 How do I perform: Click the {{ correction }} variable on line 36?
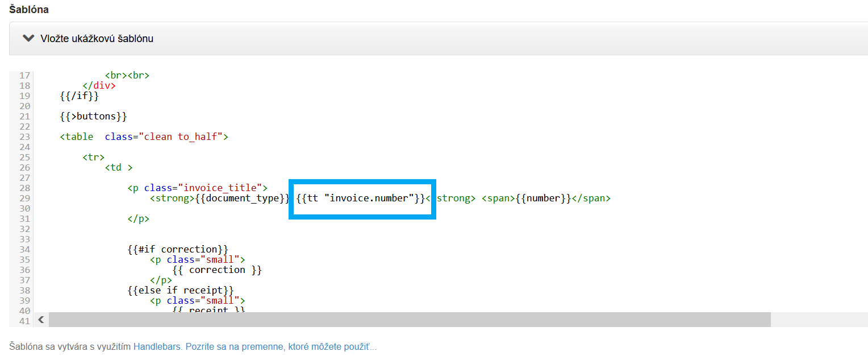(217, 270)
